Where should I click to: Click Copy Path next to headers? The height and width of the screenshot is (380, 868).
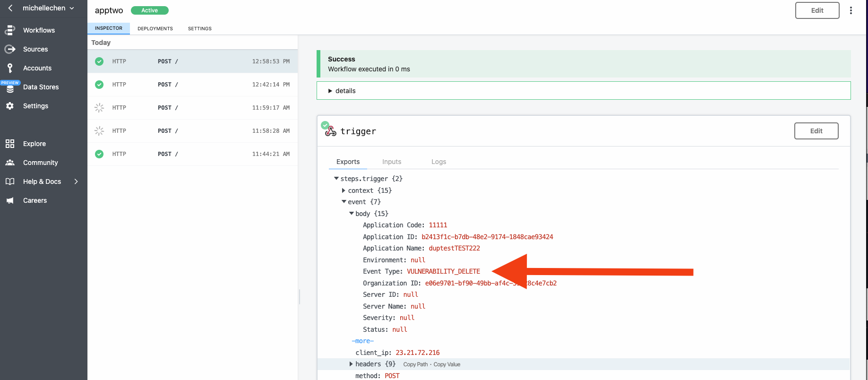click(x=415, y=364)
